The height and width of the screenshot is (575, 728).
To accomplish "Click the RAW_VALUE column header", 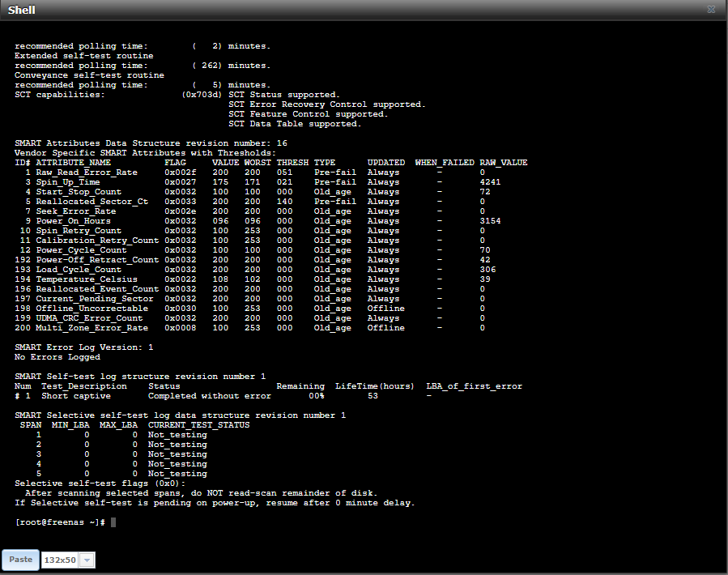I will 504,163.
